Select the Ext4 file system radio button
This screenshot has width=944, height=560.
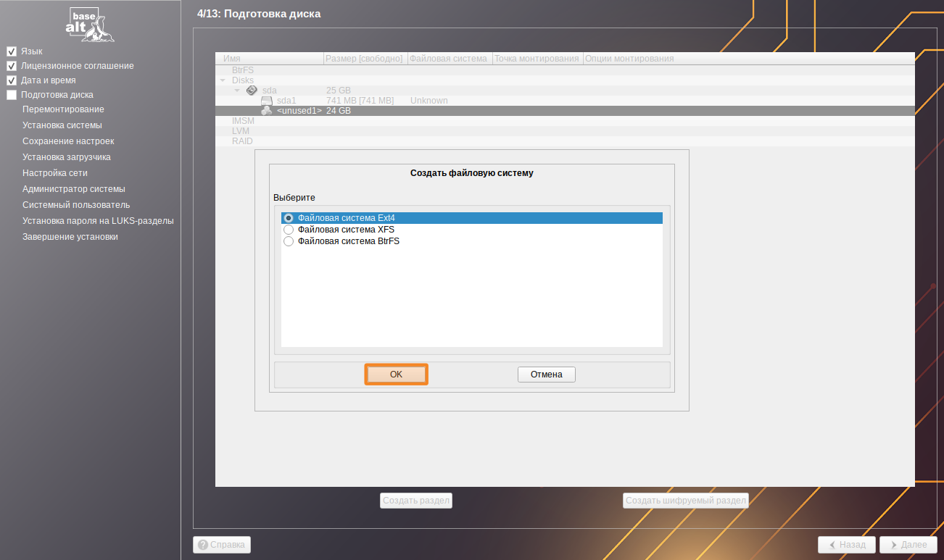click(x=289, y=218)
